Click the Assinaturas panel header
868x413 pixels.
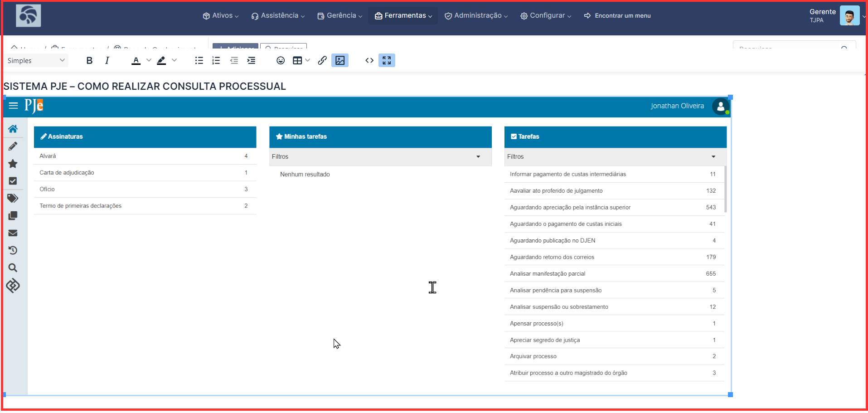145,137
